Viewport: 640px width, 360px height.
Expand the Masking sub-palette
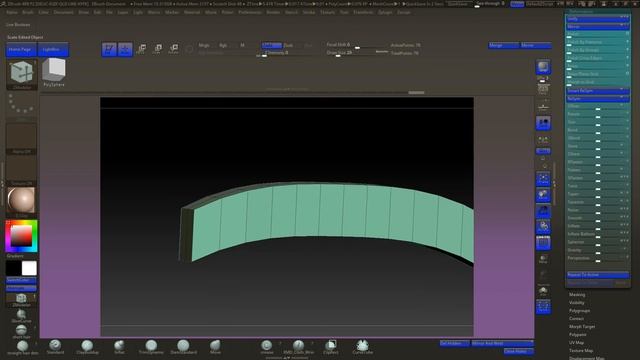577,295
